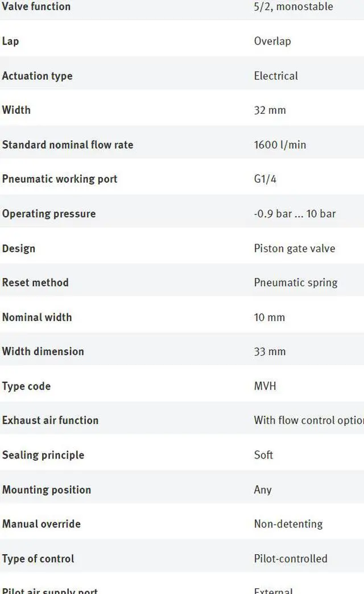Click the "Operating pressure" label

coord(49,214)
